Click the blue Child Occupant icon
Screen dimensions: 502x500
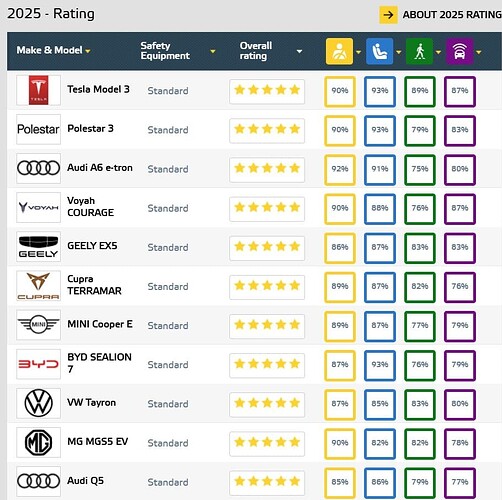click(379, 51)
